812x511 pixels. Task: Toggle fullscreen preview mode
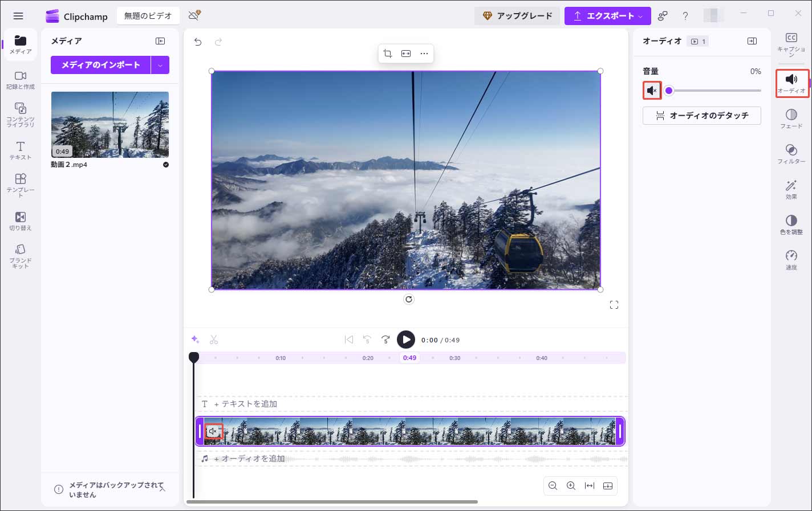coord(614,304)
